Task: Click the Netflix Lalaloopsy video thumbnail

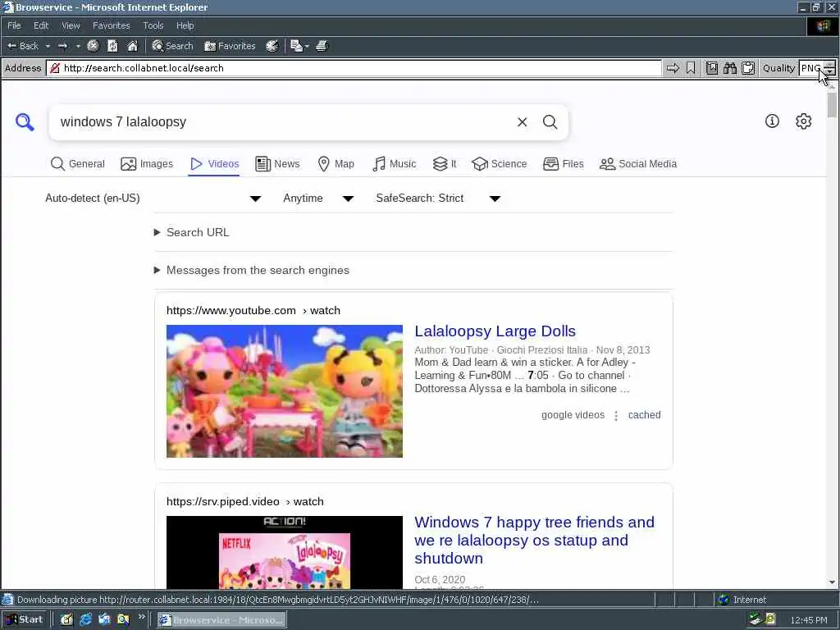Action: pyautogui.click(x=285, y=553)
